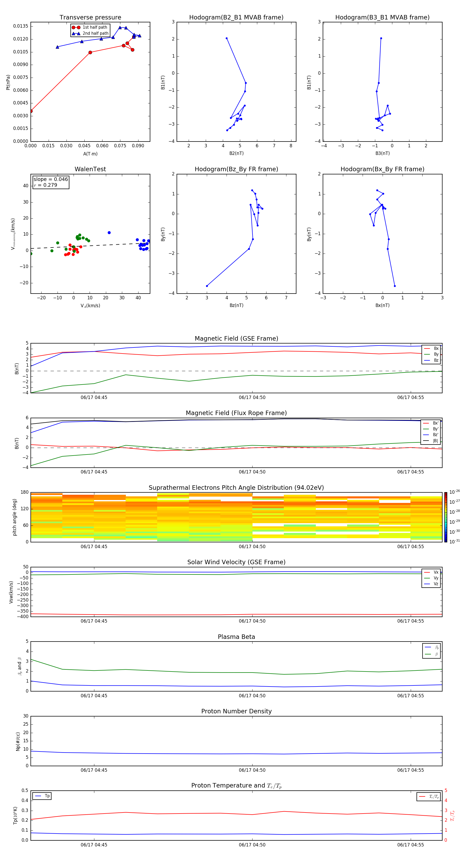Viewport: 473px width, 868px height.
Task: Click 'Hodogram(B3_B1 MVAB frame)' title
Action: click(382, 18)
